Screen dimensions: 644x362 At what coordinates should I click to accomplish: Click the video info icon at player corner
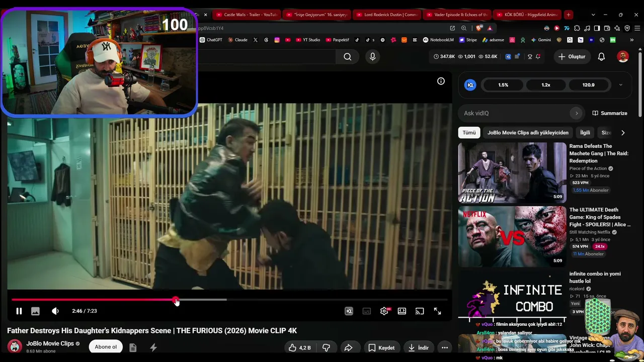(x=441, y=81)
